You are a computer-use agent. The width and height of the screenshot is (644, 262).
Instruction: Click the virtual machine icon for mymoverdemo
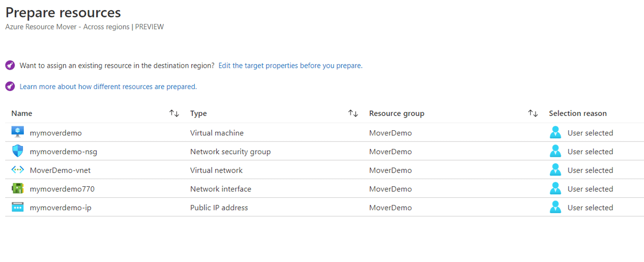click(18, 132)
